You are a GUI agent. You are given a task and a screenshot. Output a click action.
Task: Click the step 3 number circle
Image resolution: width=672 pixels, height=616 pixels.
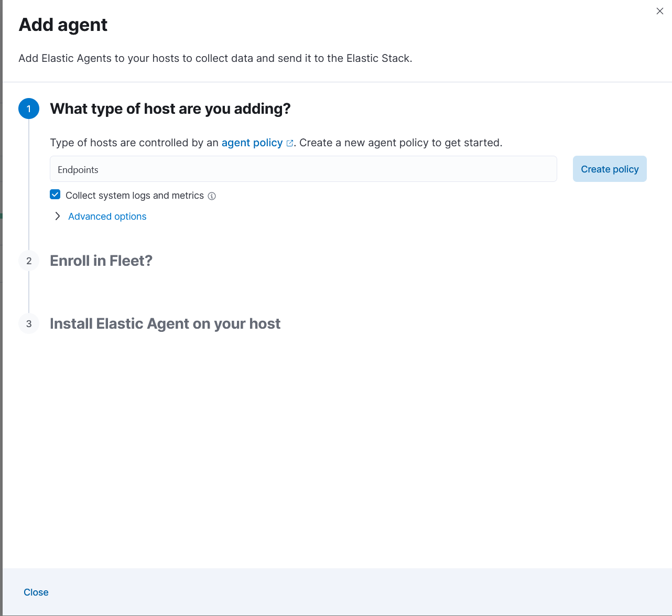(x=29, y=323)
